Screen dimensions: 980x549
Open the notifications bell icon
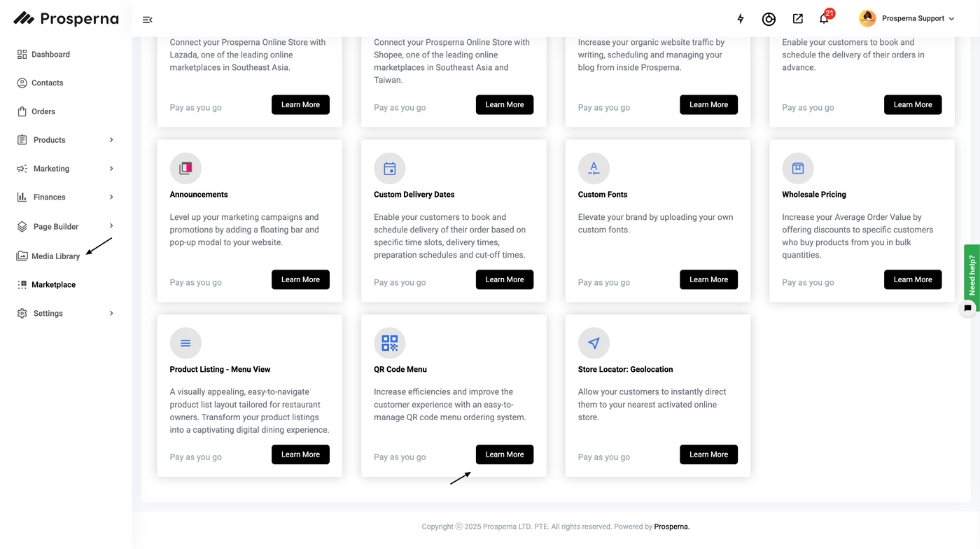tap(824, 19)
